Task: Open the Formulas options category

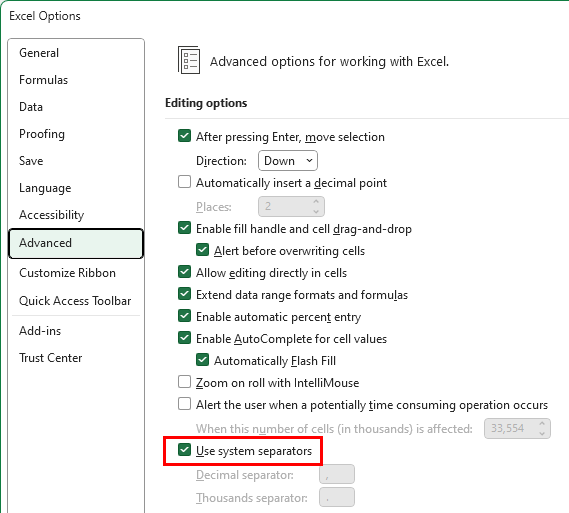Action: 44,80
